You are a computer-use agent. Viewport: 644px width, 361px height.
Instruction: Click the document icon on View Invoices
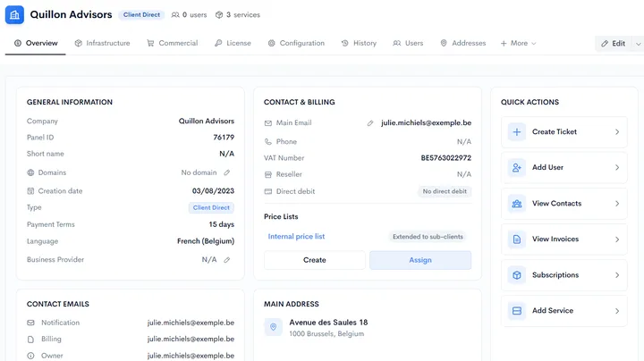click(x=517, y=239)
